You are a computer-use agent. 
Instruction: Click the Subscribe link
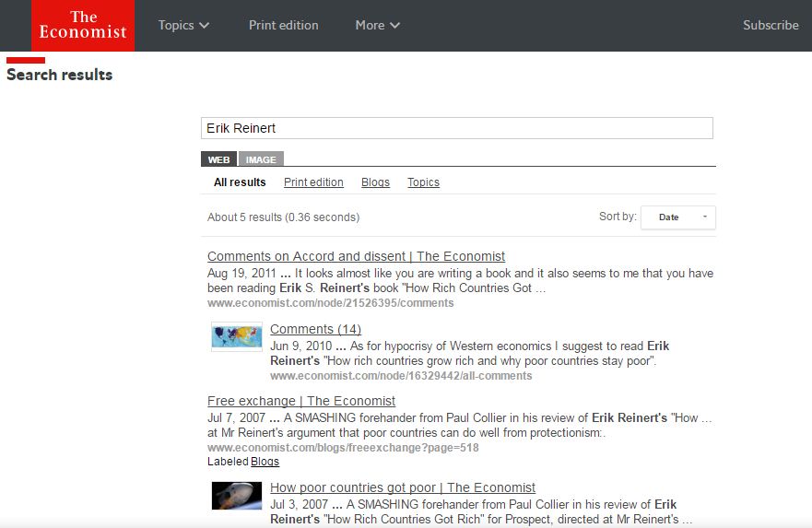771,26
